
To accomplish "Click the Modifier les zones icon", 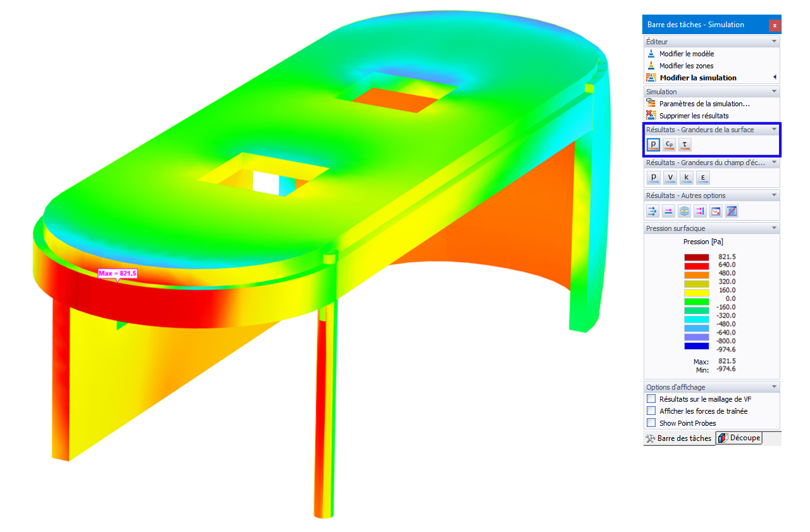I will tap(651, 66).
